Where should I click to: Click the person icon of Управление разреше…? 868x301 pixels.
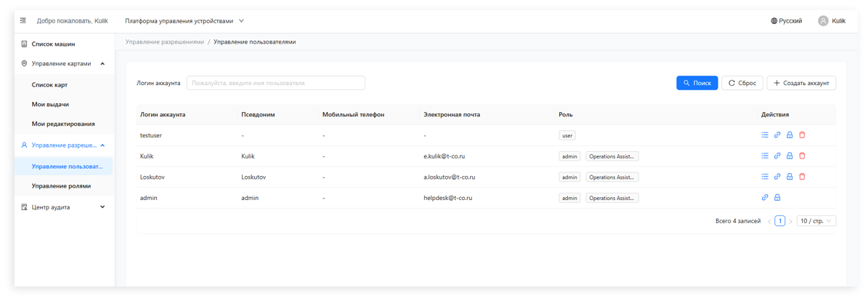click(24, 145)
